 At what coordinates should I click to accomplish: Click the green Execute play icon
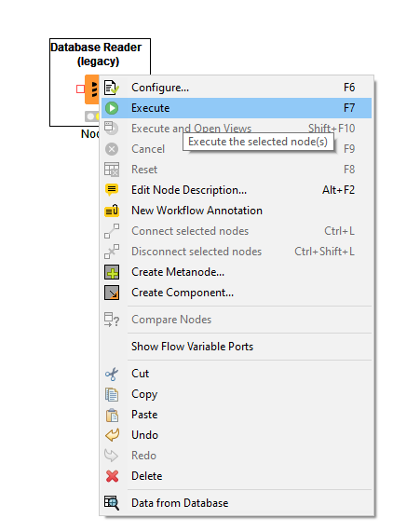[112, 108]
